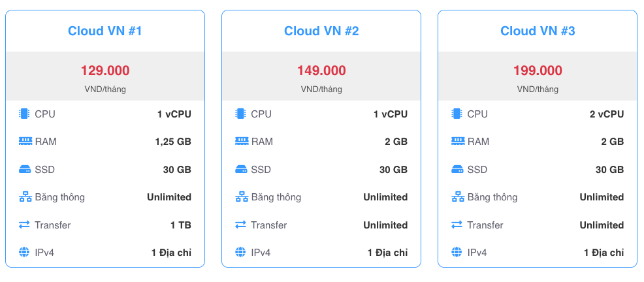Click the SSD label in Cloud VN #3

[477, 170]
